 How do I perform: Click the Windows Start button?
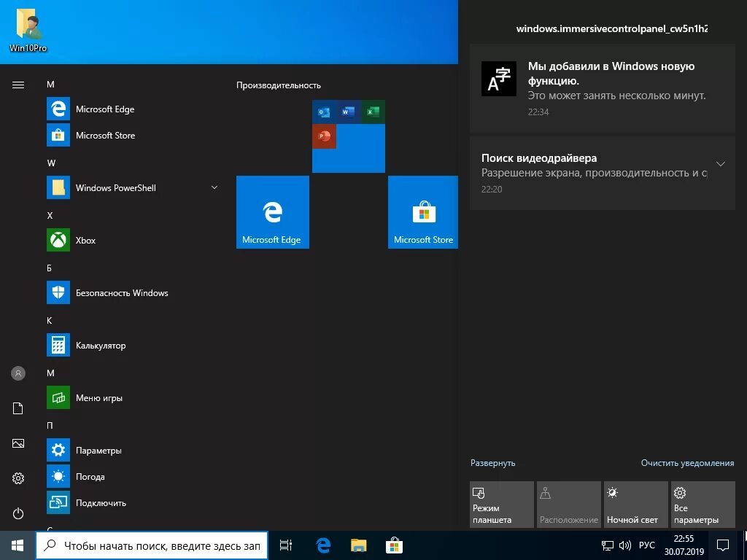tap(18, 545)
